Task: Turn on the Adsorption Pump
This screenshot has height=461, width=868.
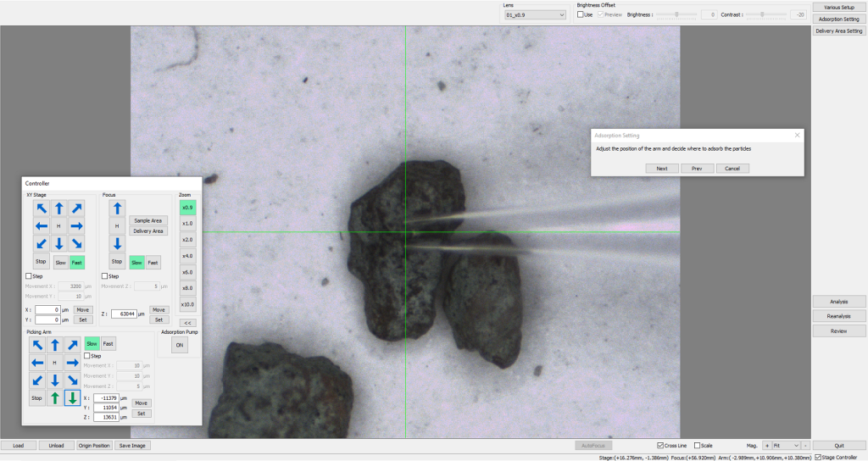Action: 180,345
